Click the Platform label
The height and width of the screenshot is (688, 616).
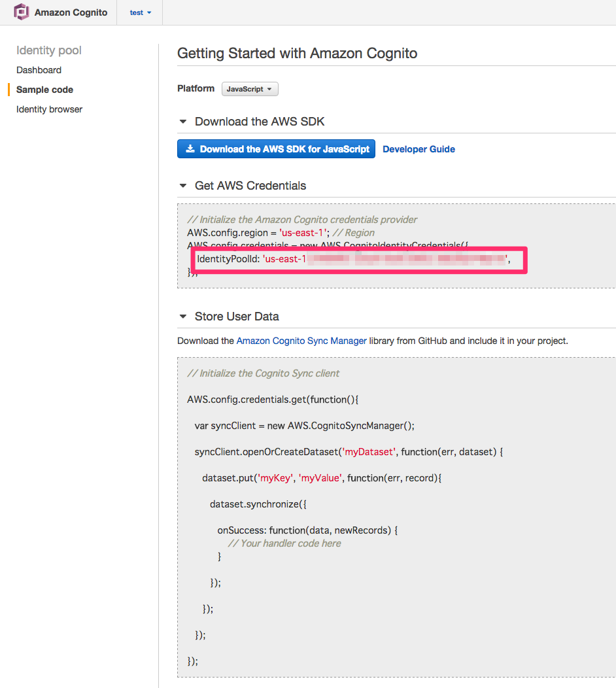[196, 89]
